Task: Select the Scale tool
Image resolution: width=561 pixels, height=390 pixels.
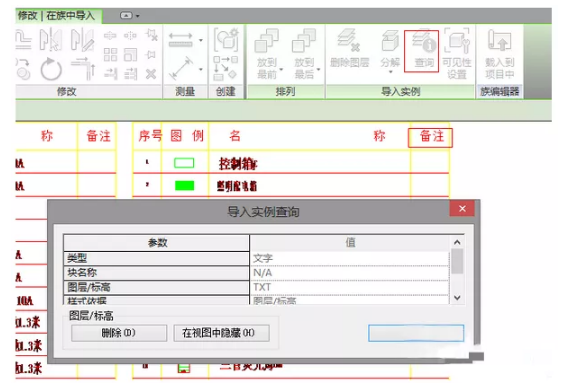Action: (x=131, y=55)
